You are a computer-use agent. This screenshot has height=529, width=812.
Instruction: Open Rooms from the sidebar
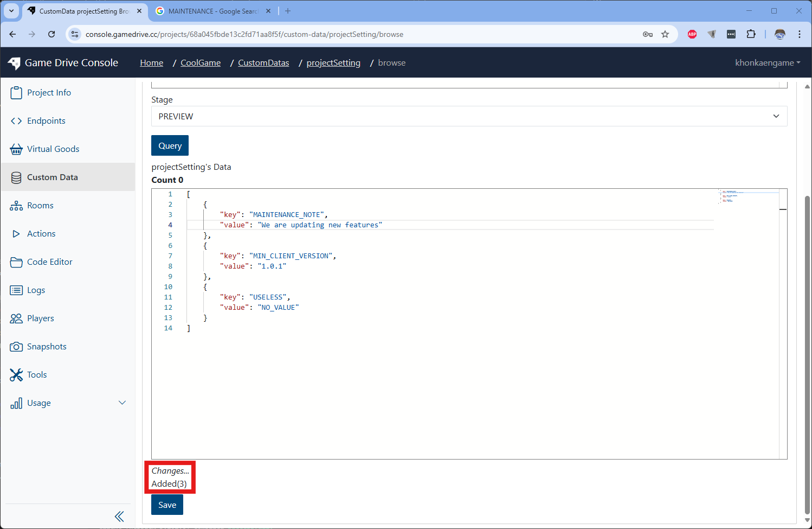pyautogui.click(x=40, y=206)
